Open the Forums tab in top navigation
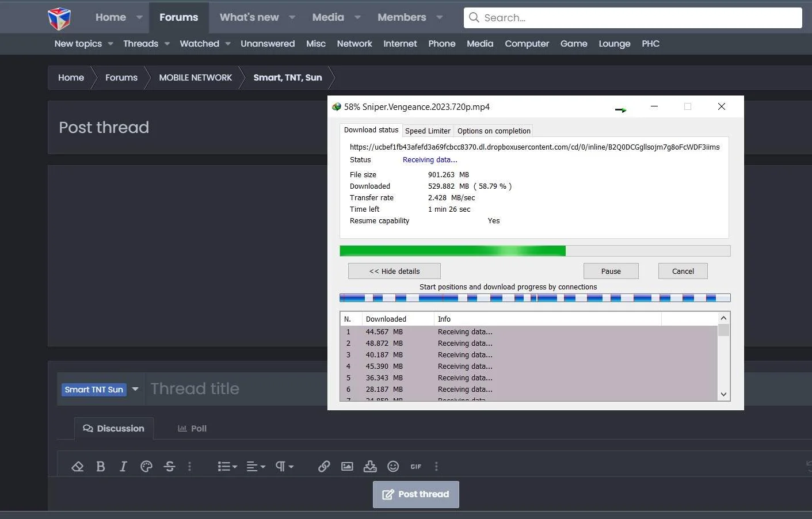Screen dimensions: 812x519 pyautogui.click(x=179, y=17)
